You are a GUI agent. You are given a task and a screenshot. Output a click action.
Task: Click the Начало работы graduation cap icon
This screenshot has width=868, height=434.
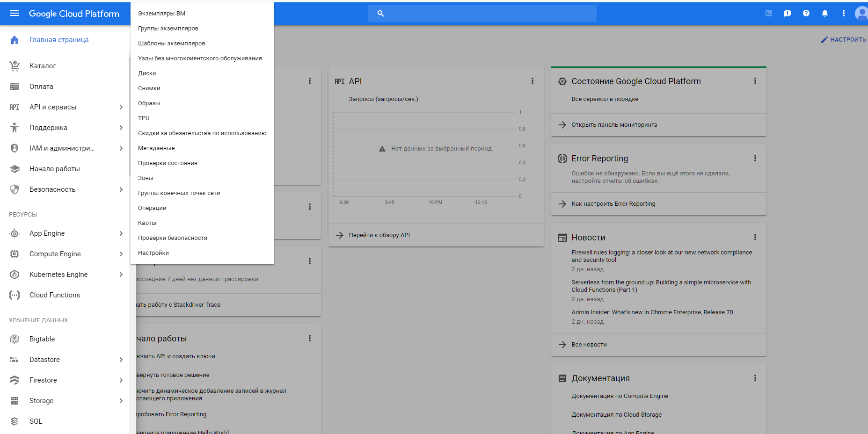15,169
